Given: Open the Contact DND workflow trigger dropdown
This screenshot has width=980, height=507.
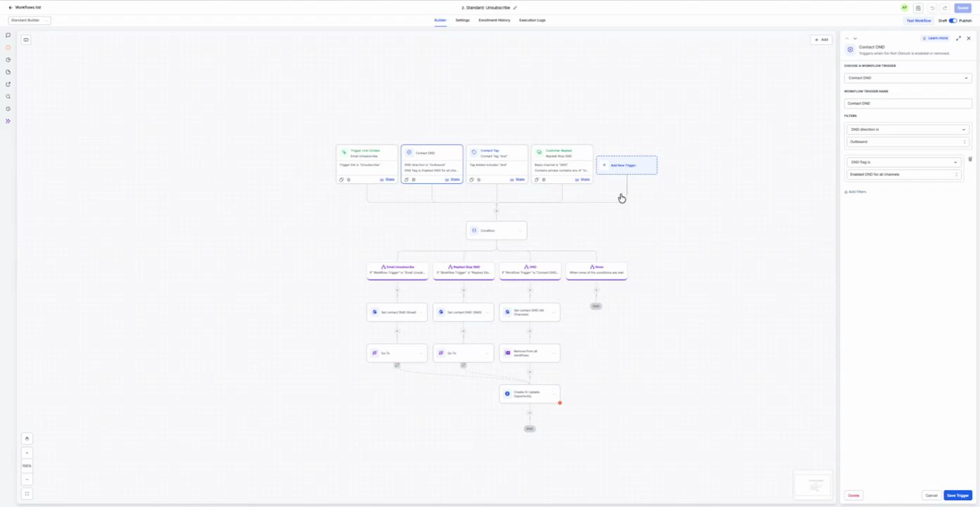Looking at the screenshot, I should [907, 78].
